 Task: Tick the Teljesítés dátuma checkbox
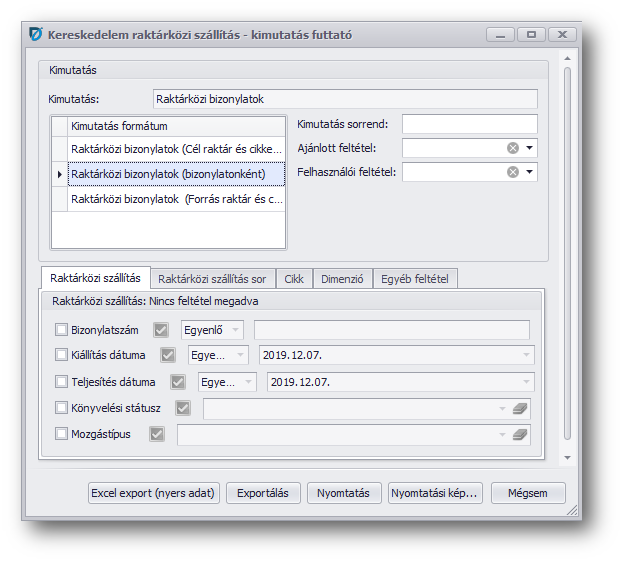[x=61, y=382]
